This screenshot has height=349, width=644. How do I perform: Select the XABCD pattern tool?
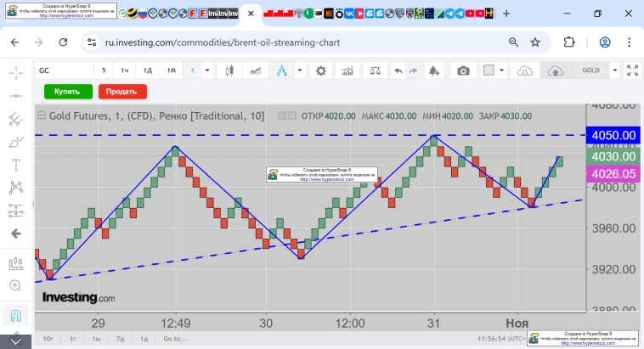16,188
